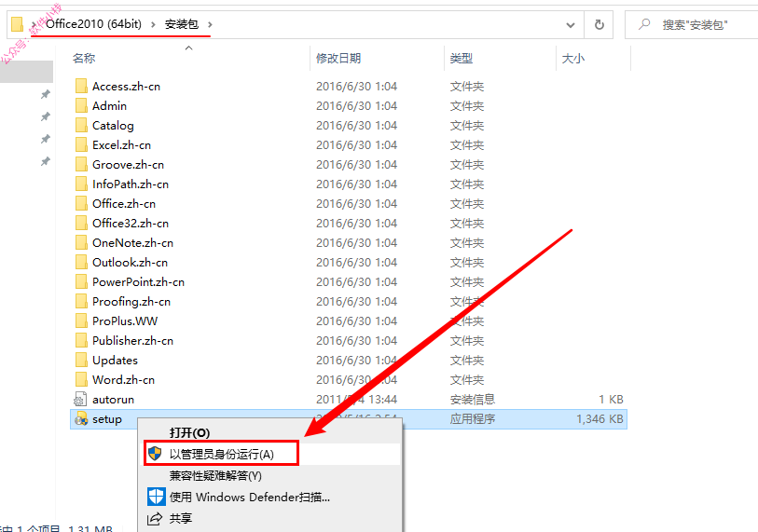758x532 pixels.
Task: Expand chevron after Office2010 (64bit) breadcrumb
Action: pos(153,24)
